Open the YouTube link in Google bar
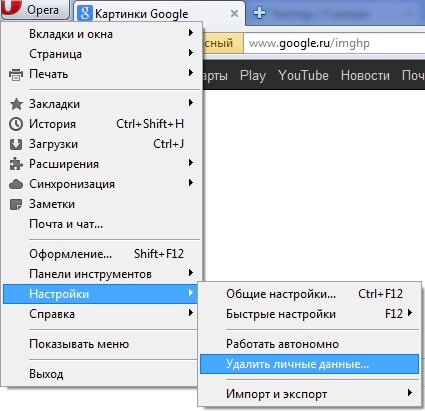Screen dimensions: 425x411 coord(303,75)
